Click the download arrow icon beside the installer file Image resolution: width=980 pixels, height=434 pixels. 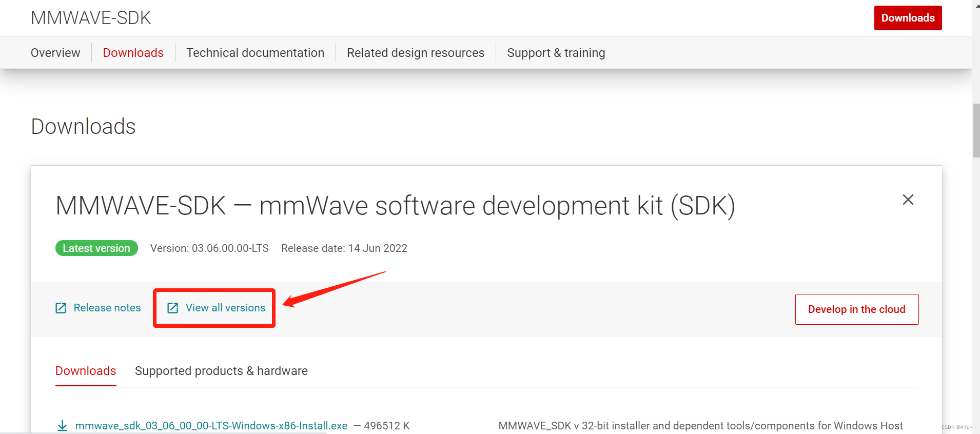click(62, 426)
